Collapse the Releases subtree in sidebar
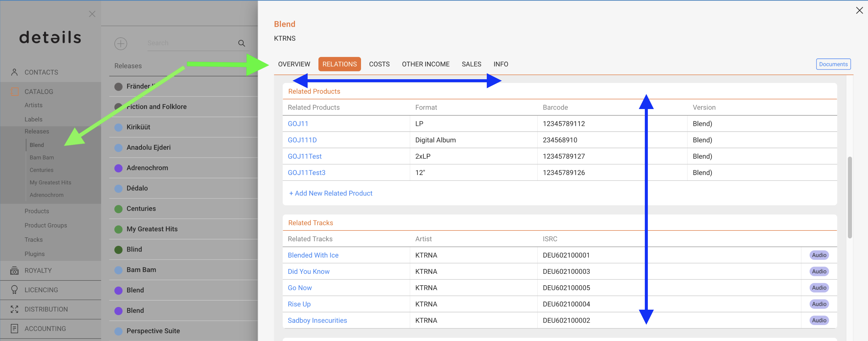Image resolution: width=868 pixels, height=341 pixels. tap(37, 131)
